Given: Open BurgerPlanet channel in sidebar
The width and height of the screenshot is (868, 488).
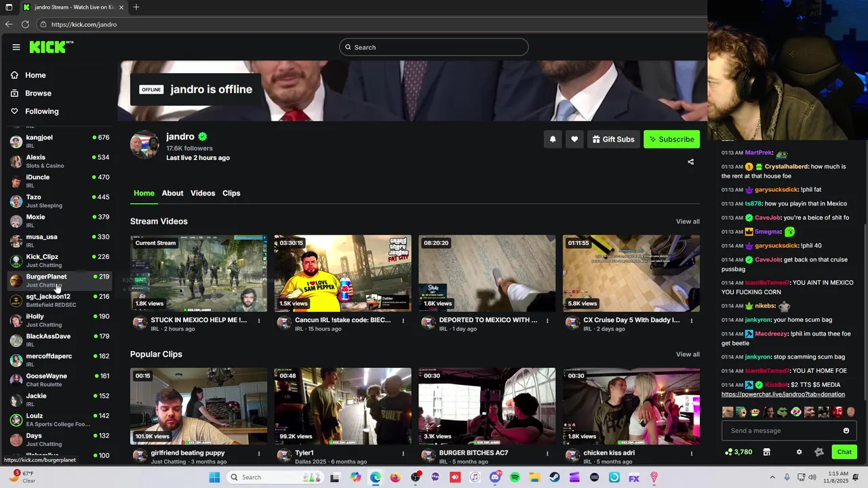Looking at the screenshot, I should pos(59,281).
